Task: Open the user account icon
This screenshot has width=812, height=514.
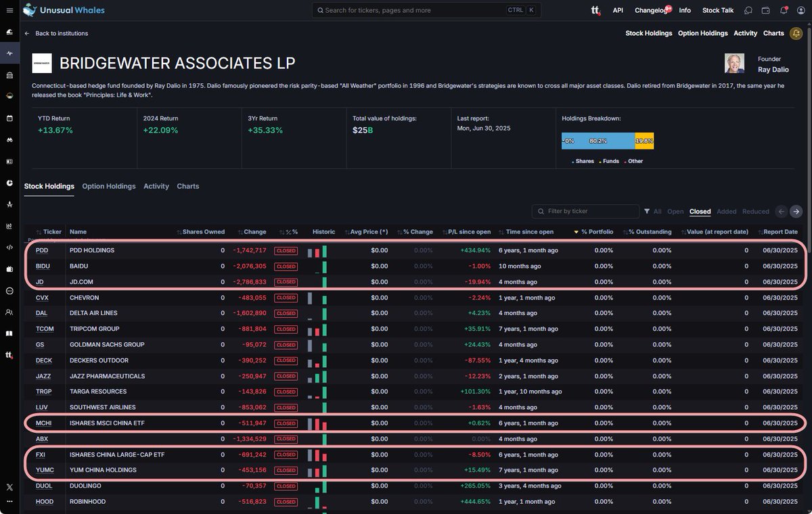Action: point(801,10)
